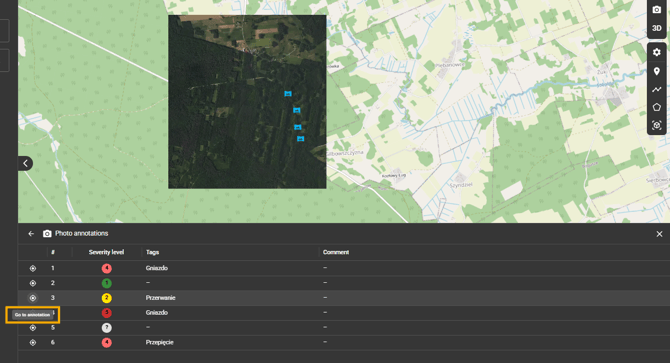
Task: Close the Photo annotations panel
Action: tap(659, 234)
